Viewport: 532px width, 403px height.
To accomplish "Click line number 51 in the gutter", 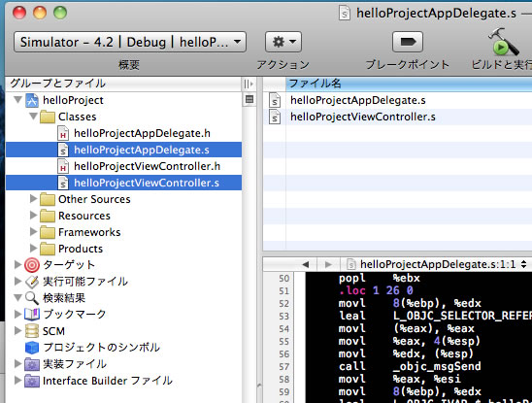I will point(284,291).
